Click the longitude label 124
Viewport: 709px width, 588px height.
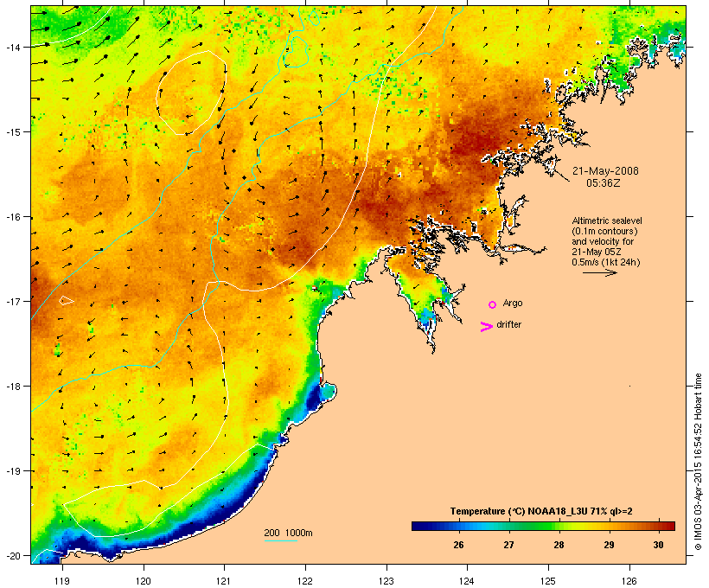[467, 581]
